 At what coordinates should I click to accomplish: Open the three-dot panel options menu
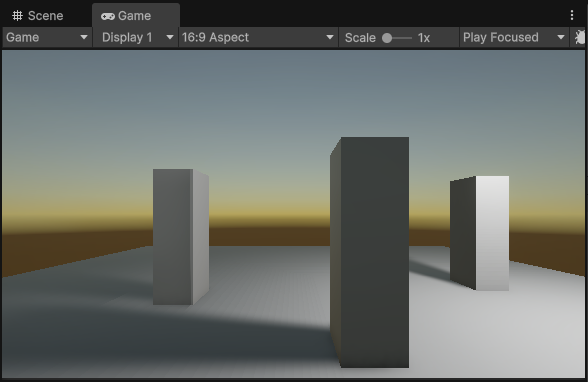coord(572,15)
